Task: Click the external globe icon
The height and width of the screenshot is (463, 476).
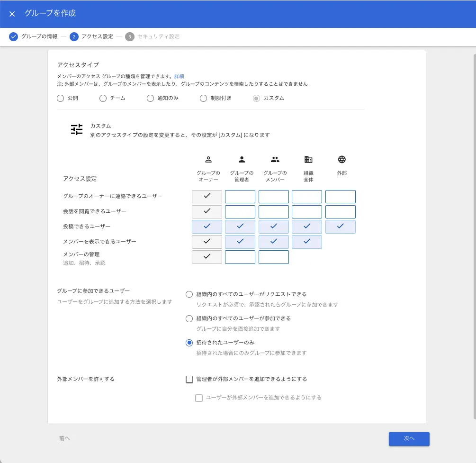Action: [342, 160]
